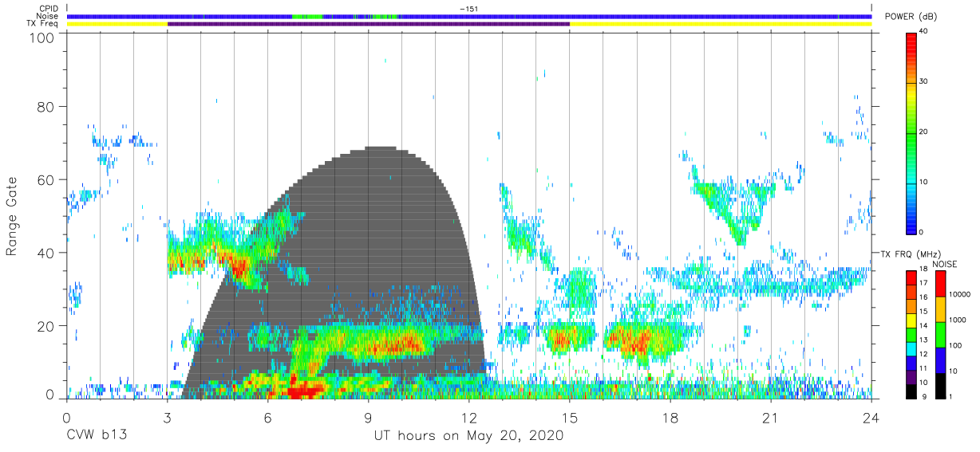
Task: Click the NOISE color scale bar
Action: point(940,334)
